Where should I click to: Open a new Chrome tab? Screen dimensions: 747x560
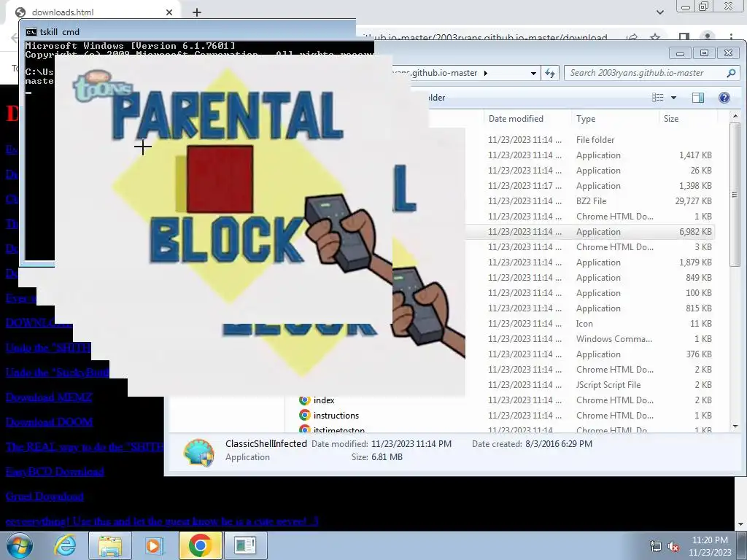point(197,12)
